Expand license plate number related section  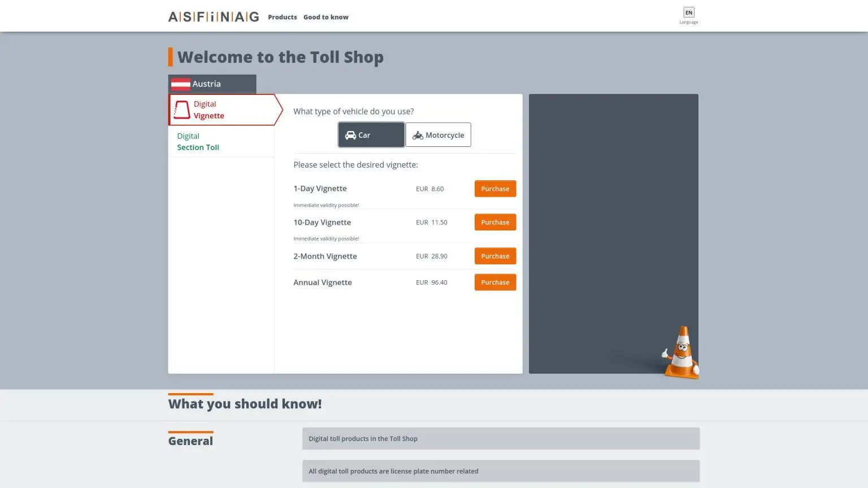[500, 471]
